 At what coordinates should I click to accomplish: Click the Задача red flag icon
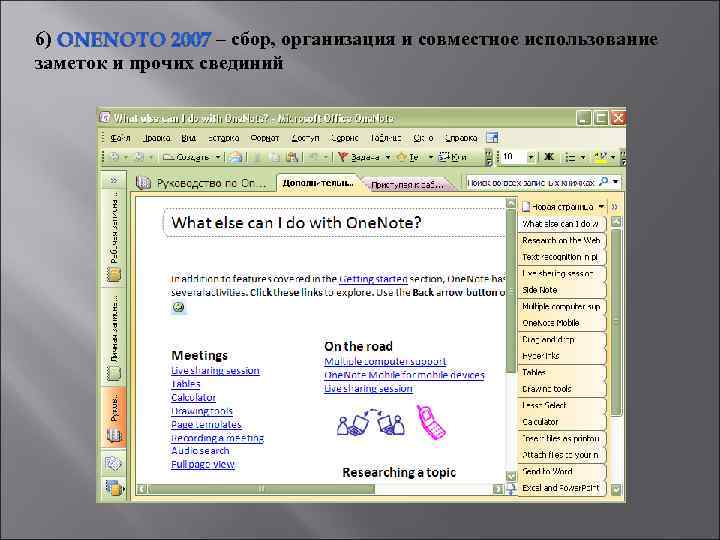342,157
